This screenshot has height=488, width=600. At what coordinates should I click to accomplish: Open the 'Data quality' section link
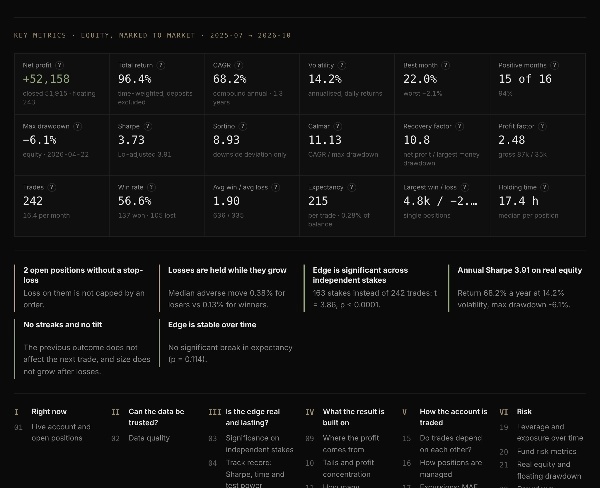click(x=149, y=438)
